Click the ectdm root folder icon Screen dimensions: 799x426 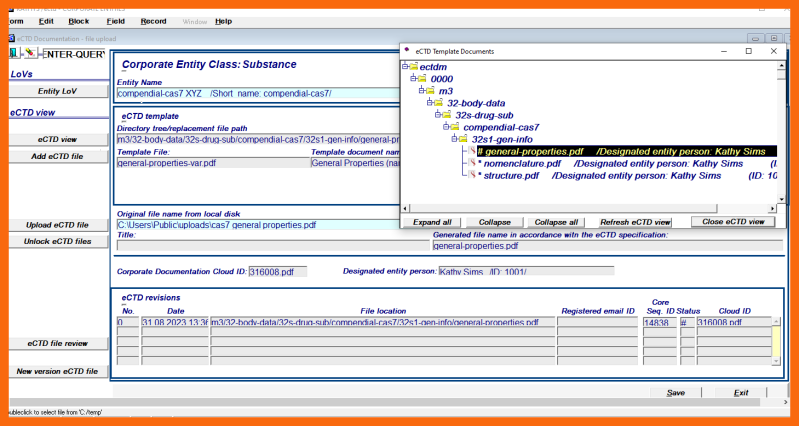click(x=413, y=67)
